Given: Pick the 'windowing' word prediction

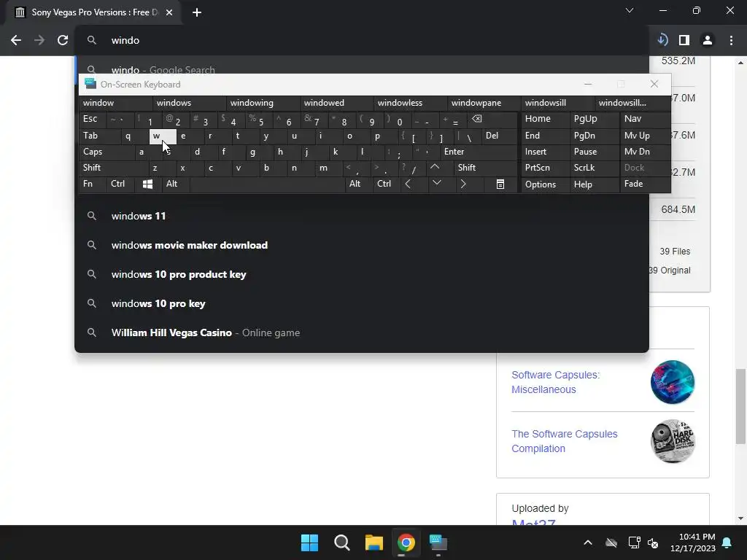Looking at the screenshot, I should coord(263,103).
